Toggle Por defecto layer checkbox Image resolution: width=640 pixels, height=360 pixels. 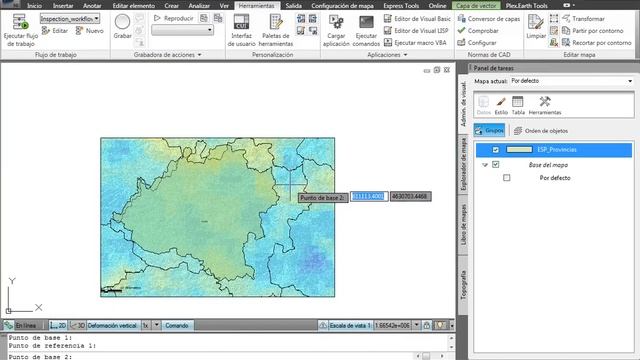click(x=507, y=178)
